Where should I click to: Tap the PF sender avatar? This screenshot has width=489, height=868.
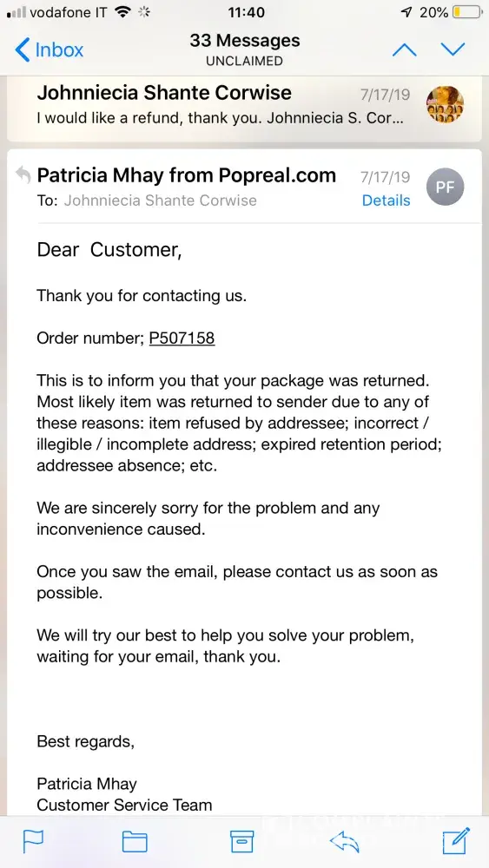pyautogui.click(x=446, y=187)
